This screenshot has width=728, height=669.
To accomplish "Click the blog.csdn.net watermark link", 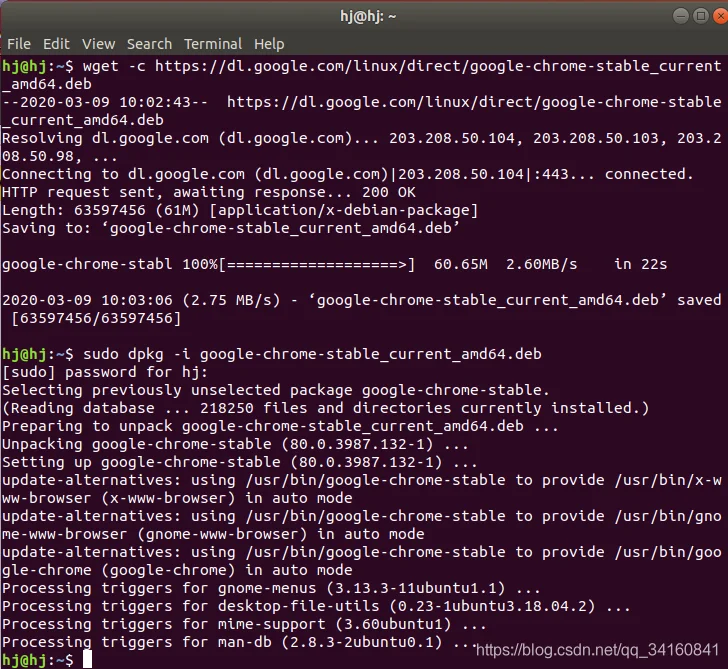I will pyautogui.click(x=598, y=650).
